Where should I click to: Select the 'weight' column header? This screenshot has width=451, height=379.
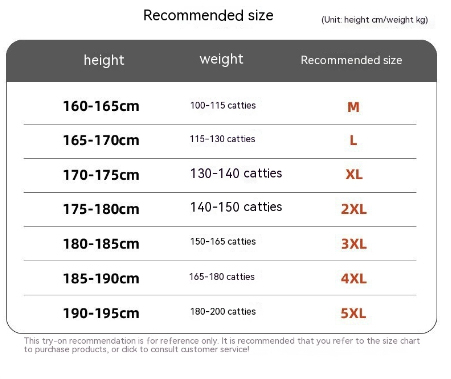[x=221, y=60]
